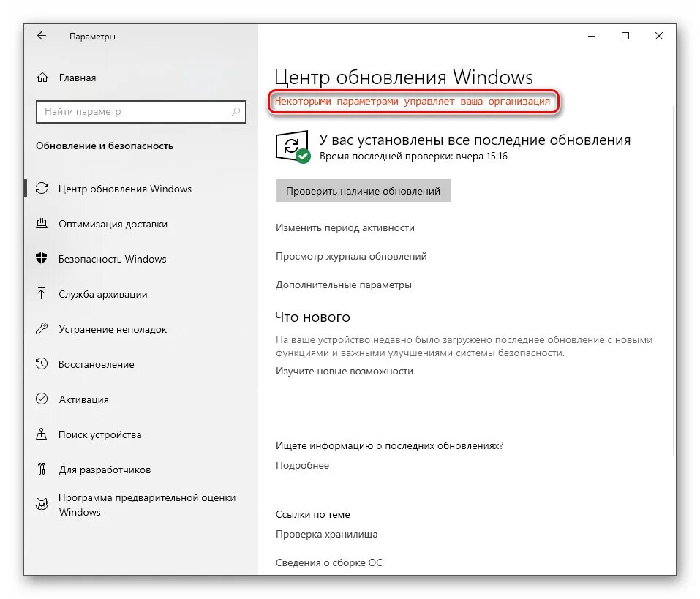Go to Активация page
This screenshot has height=599, width=700.
(x=84, y=399)
